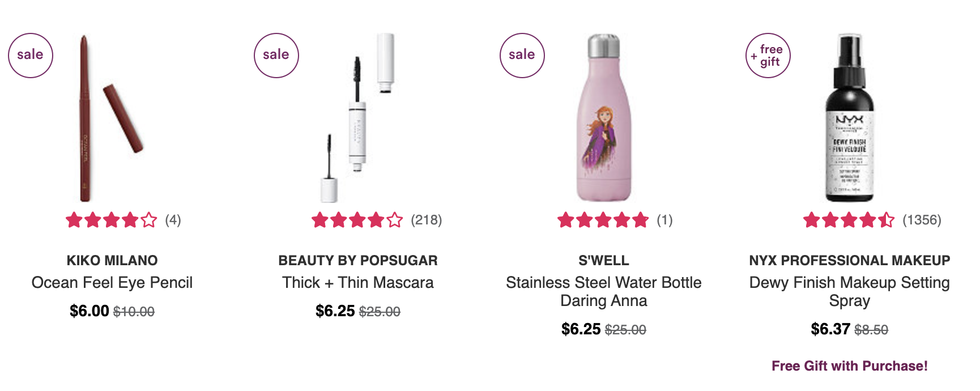Click the Free Gift with Purchase! link
This screenshot has height=391, width=980.
[x=850, y=366]
